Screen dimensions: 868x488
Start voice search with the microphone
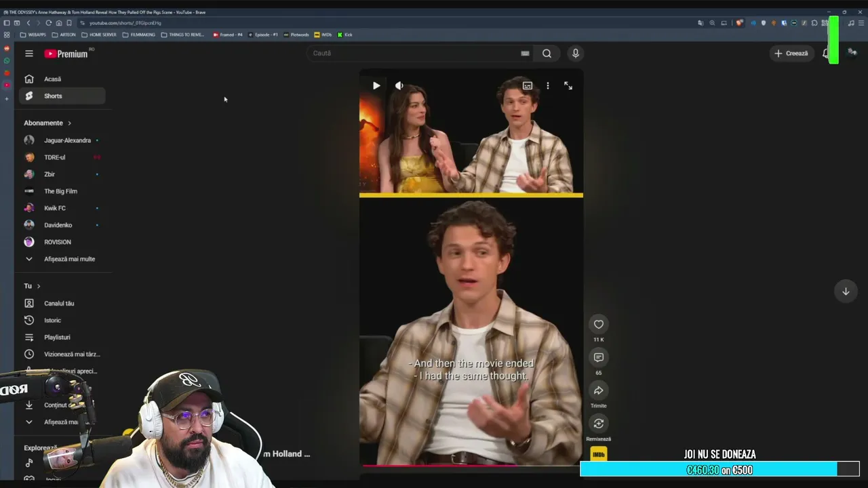[575, 54]
